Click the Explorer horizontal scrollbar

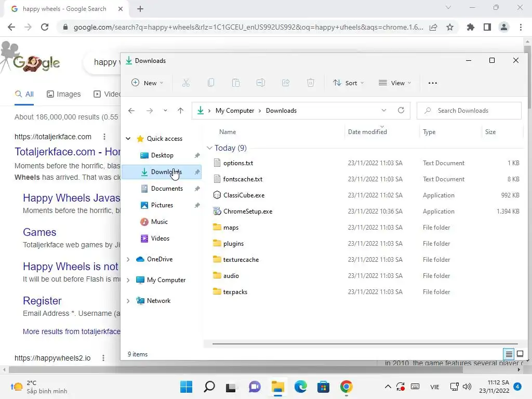click(x=365, y=344)
